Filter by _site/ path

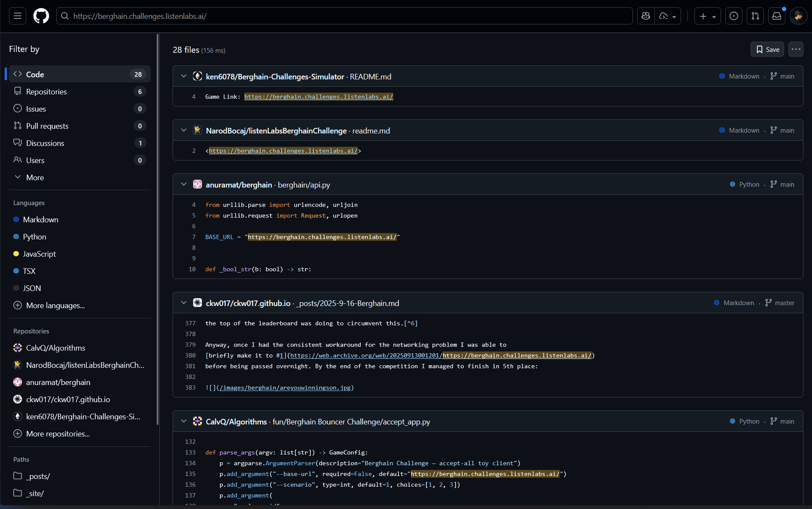(x=80, y=493)
